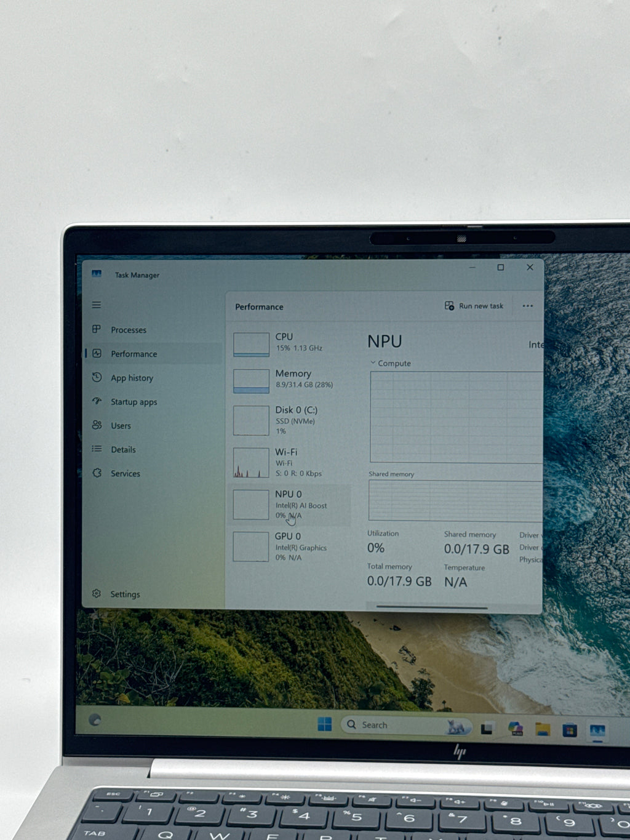Select the Wi-Fi performance entry

point(290,462)
